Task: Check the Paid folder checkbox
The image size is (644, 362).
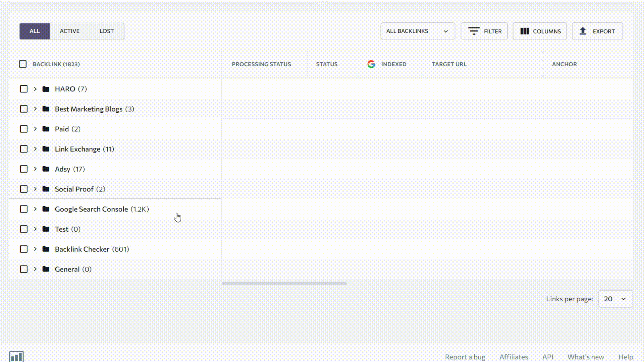Action: click(24, 129)
